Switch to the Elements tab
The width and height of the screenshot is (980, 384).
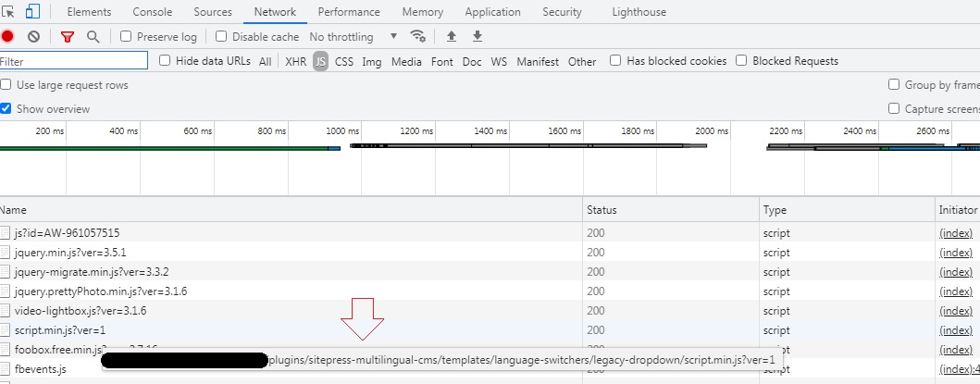[x=89, y=12]
